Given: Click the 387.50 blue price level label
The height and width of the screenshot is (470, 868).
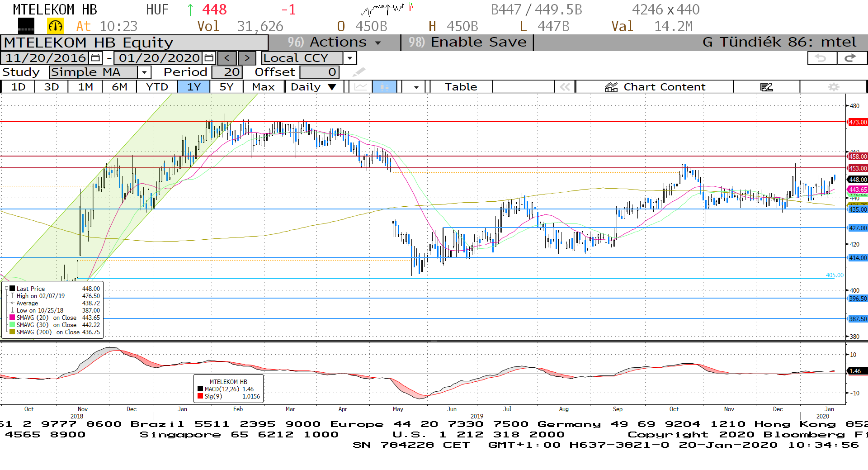Looking at the screenshot, I should click(857, 319).
